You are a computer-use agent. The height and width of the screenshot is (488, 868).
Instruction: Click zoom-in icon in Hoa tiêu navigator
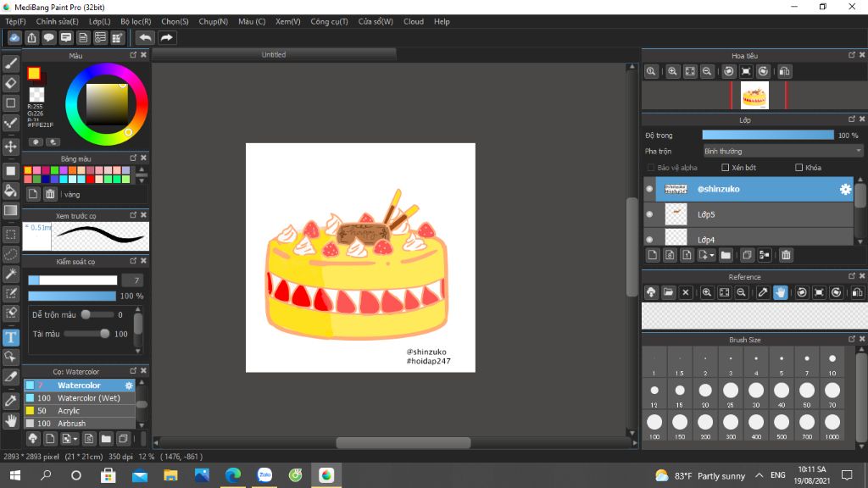coord(672,72)
